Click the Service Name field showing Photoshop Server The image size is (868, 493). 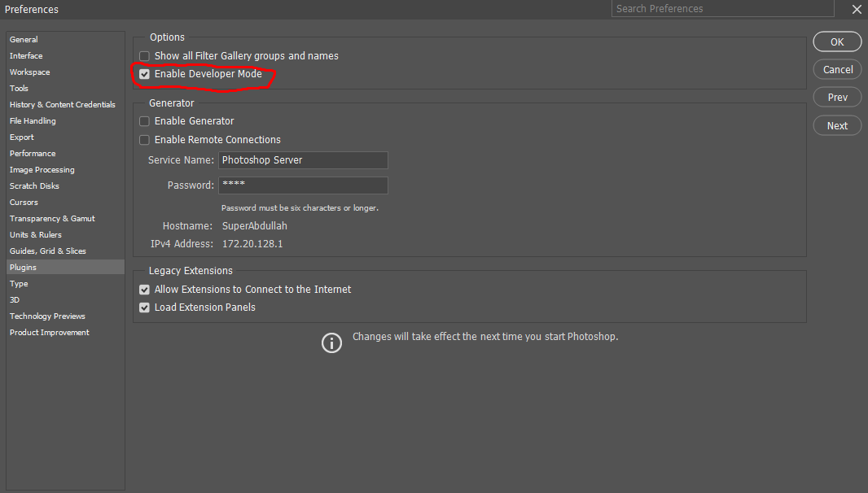pyautogui.click(x=303, y=160)
